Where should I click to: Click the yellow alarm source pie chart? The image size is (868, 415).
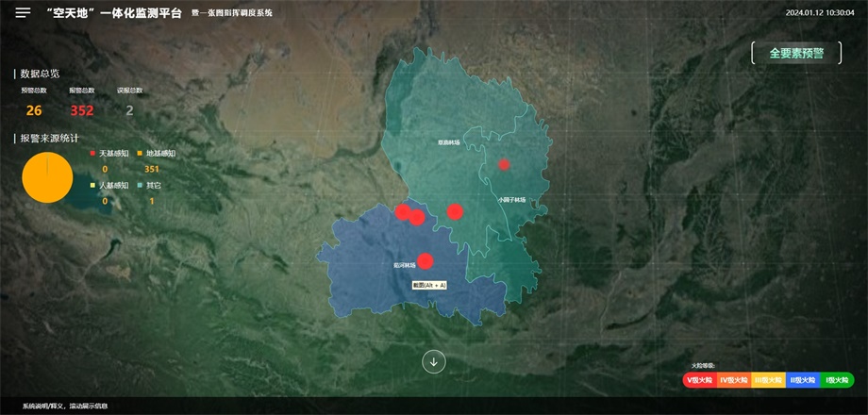pos(47,177)
